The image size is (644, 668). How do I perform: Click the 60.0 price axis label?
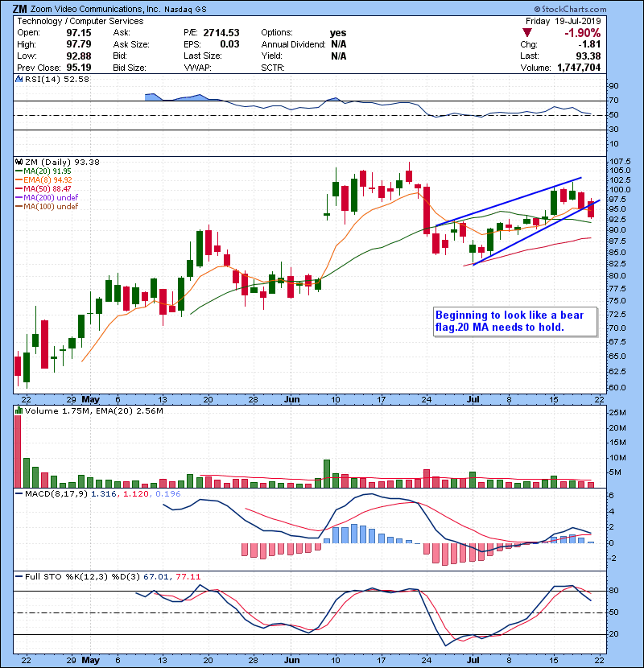click(x=618, y=388)
